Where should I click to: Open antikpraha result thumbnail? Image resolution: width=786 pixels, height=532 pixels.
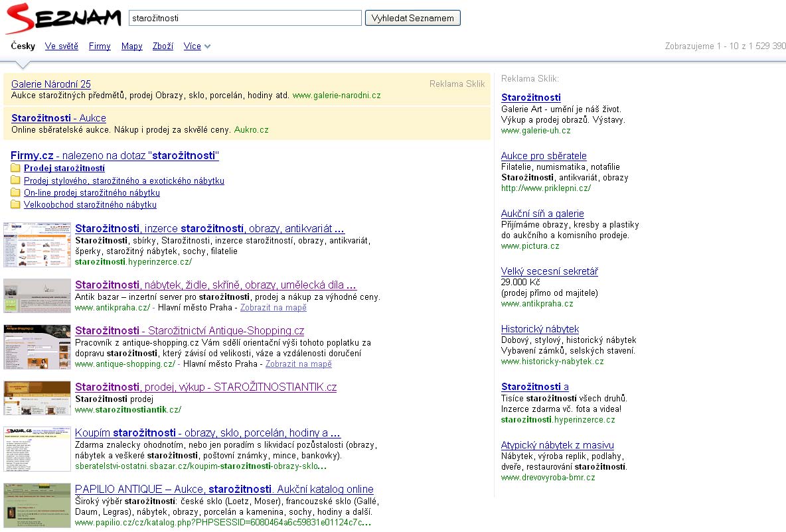coord(37,296)
